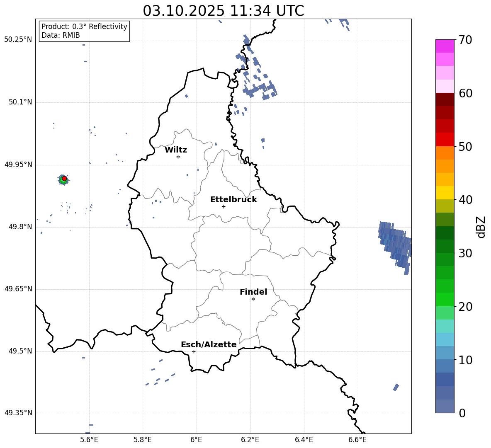The image size is (491, 448).
Task: Click the 49.5°N latitude tick label
Action: click(20, 351)
